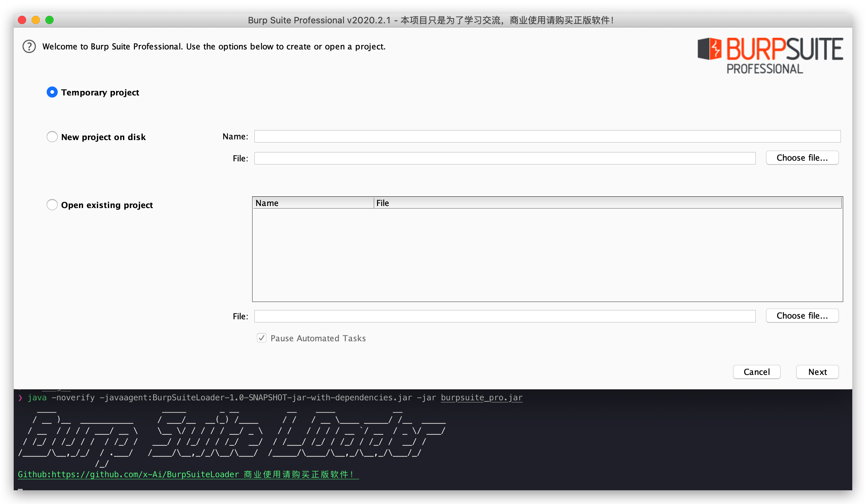This screenshot has width=866, height=504.
Task: Select the Temporary project radio button
Action: pos(52,92)
